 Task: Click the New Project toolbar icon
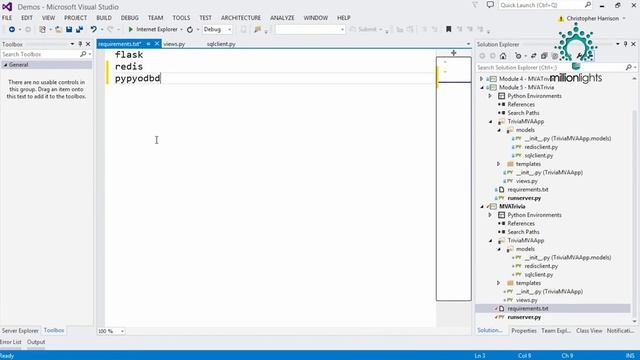coord(42,29)
